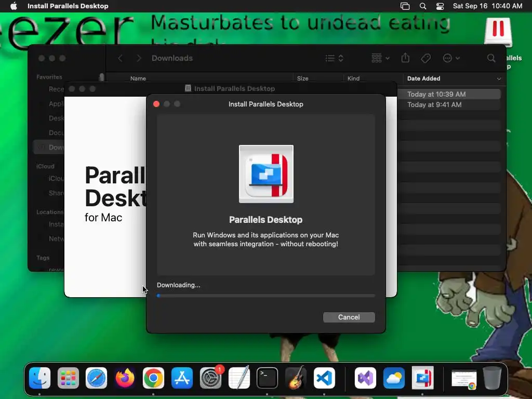Toggle the Date Added sort chevron
Image resolution: width=532 pixels, height=399 pixels.
(x=499, y=79)
